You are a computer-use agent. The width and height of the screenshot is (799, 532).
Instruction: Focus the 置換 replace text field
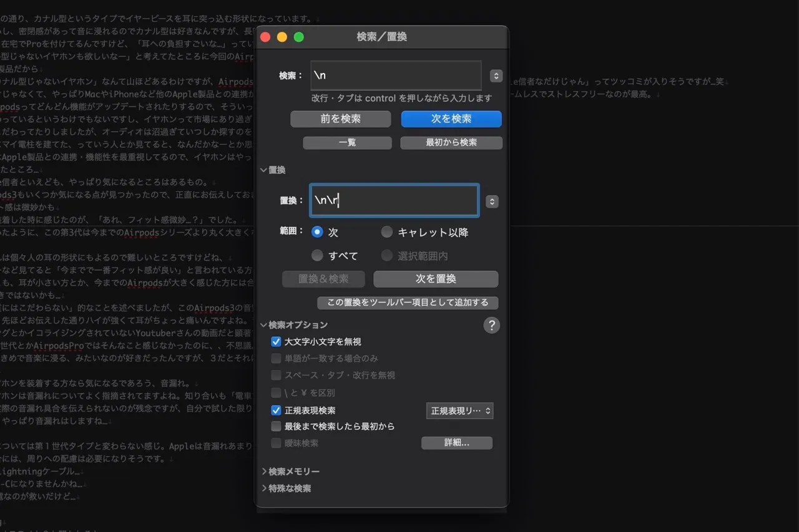(x=395, y=201)
